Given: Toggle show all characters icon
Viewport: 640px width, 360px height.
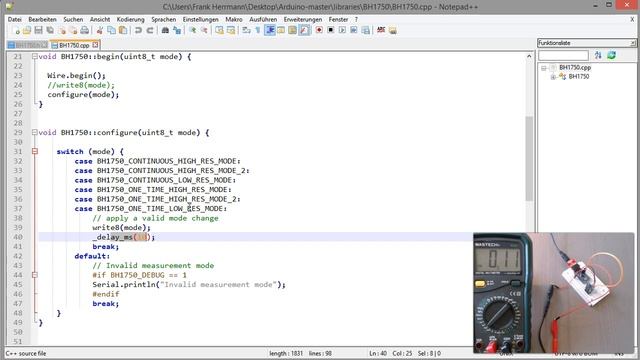Looking at the screenshot, I should coord(258,30).
